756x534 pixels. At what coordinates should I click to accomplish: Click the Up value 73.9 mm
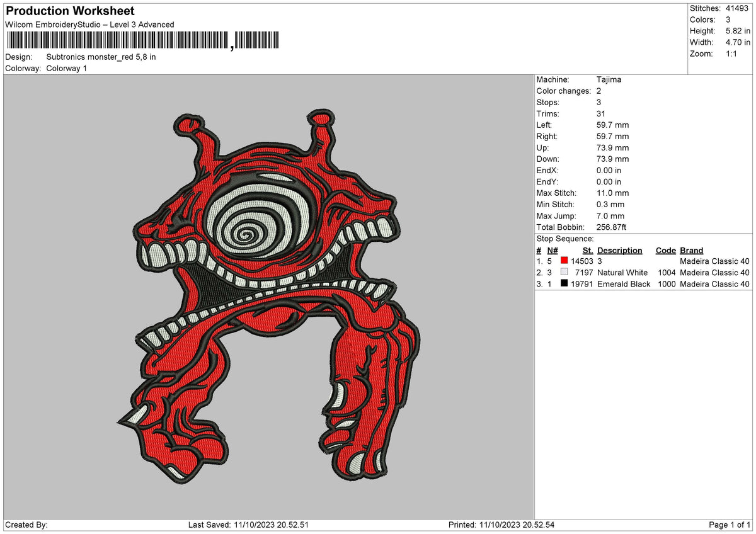pos(612,148)
